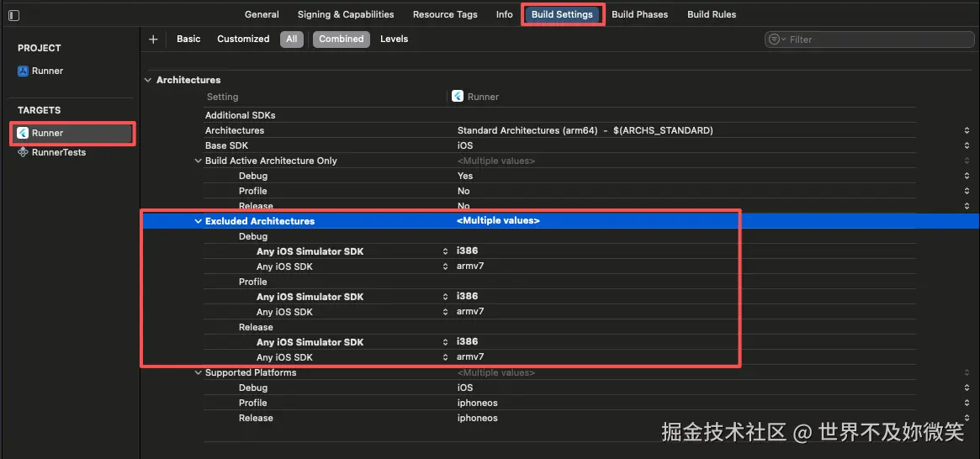Select the Runner target in sidebar
Image resolution: width=980 pixels, height=459 pixels.
pos(72,133)
